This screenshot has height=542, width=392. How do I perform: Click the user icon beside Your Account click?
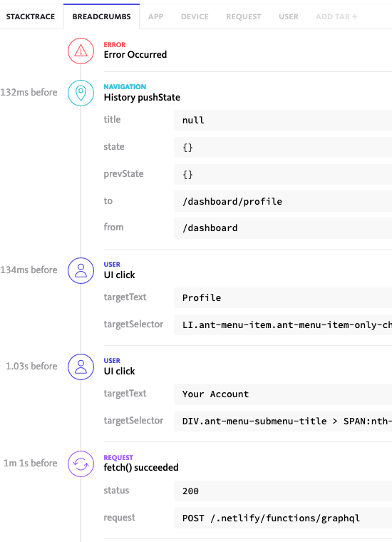pos(81,367)
